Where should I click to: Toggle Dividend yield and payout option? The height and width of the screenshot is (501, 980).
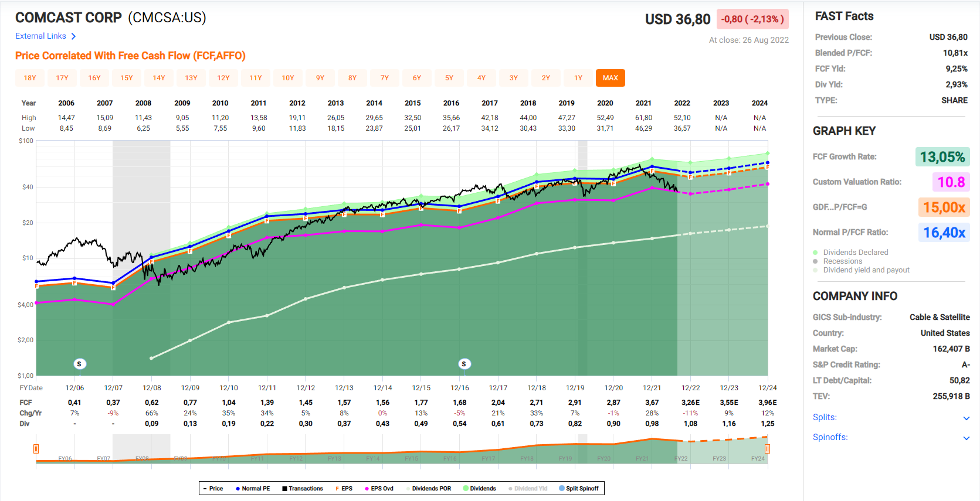coord(866,270)
